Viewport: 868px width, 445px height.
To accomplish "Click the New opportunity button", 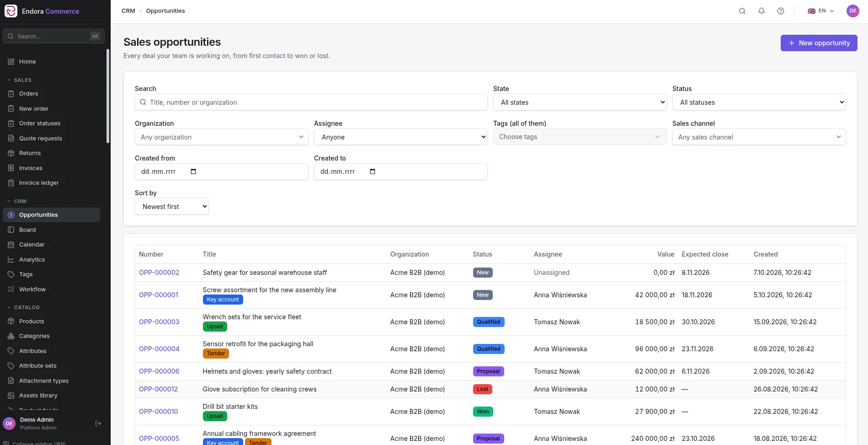I will [x=819, y=43].
